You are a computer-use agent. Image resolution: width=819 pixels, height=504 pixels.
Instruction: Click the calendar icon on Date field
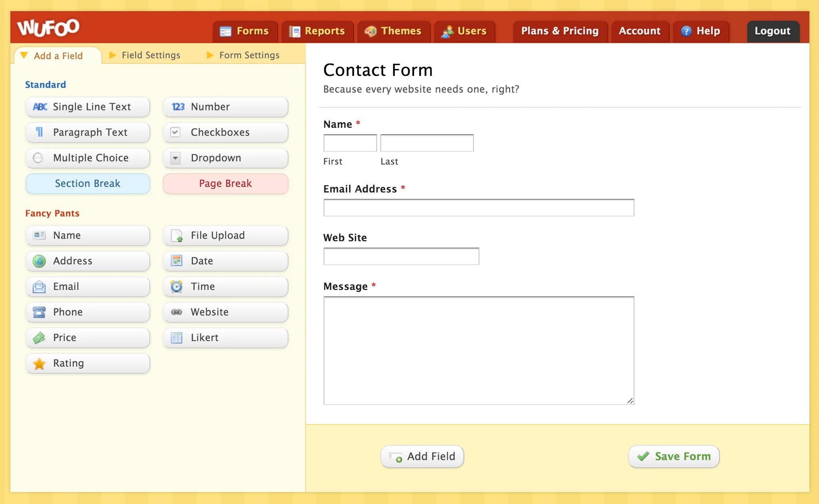(x=177, y=261)
